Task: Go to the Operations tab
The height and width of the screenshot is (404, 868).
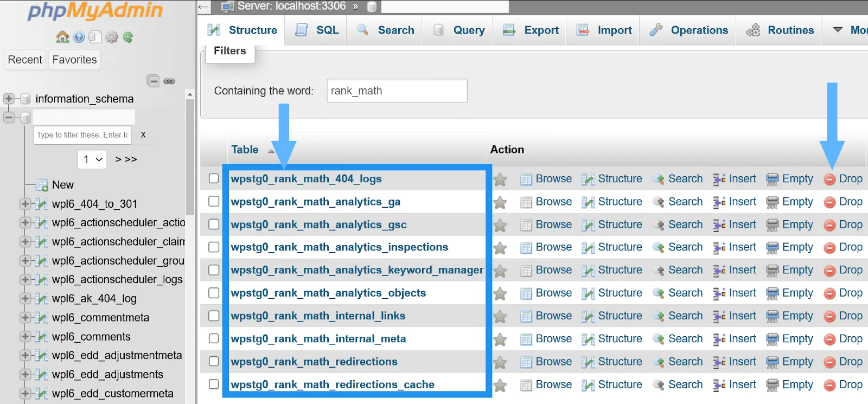Action: pyautogui.click(x=688, y=30)
